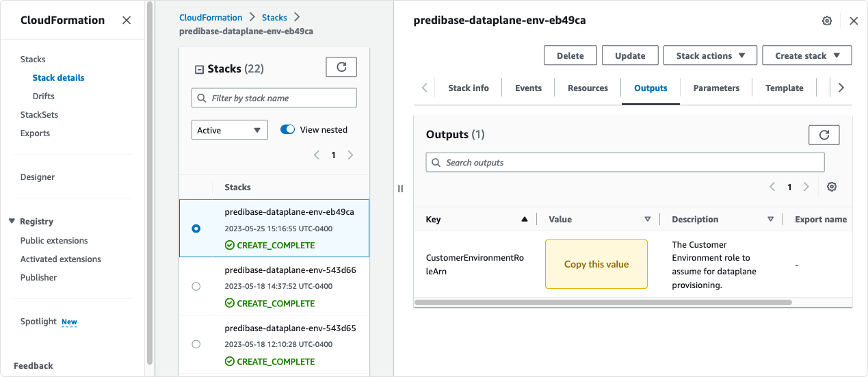868x377 pixels.
Task: Open Outputs table preferences gear
Action: 832,187
